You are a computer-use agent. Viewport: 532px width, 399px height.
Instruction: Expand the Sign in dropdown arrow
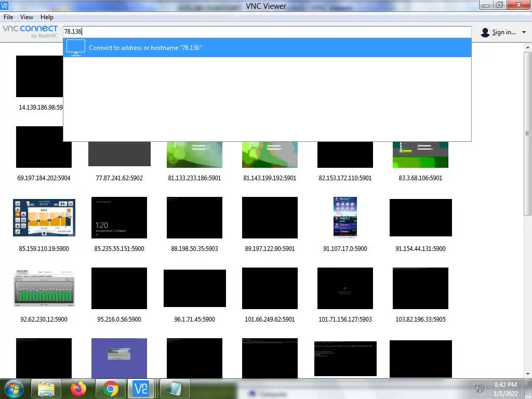pos(524,32)
